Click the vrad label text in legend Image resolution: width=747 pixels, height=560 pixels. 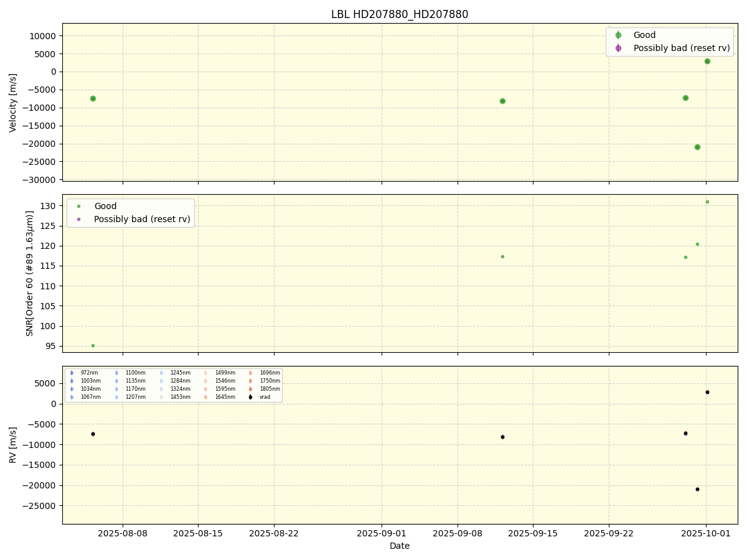(x=265, y=397)
